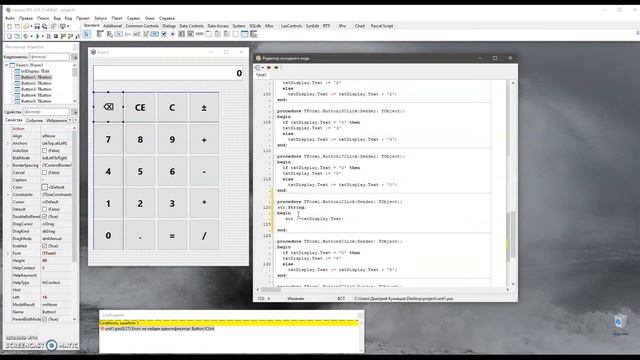Pick the TRadioButton component in palette

point(173,34)
